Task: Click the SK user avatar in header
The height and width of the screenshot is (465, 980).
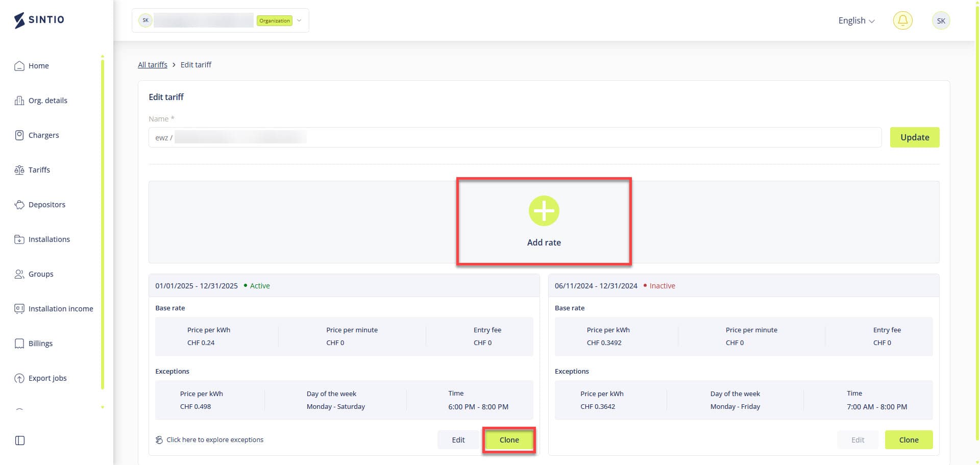Action: [x=941, y=21]
